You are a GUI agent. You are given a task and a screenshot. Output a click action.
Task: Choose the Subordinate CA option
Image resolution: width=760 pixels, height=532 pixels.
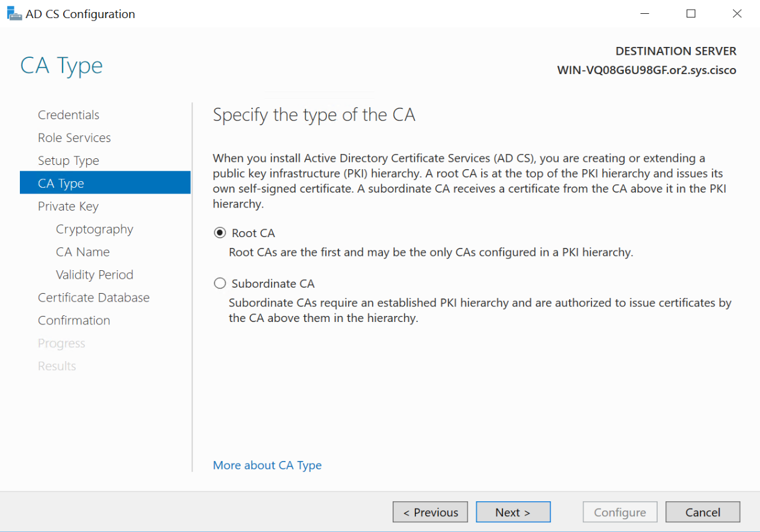220,283
